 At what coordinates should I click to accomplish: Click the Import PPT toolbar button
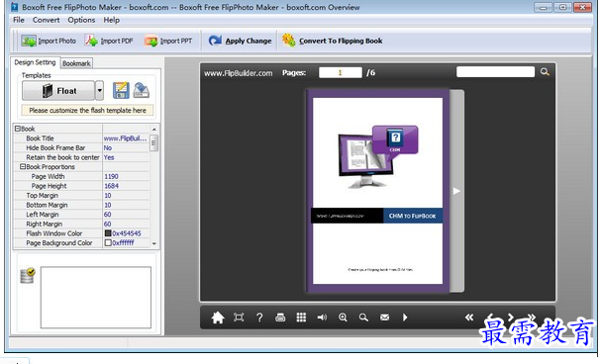pos(168,41)
